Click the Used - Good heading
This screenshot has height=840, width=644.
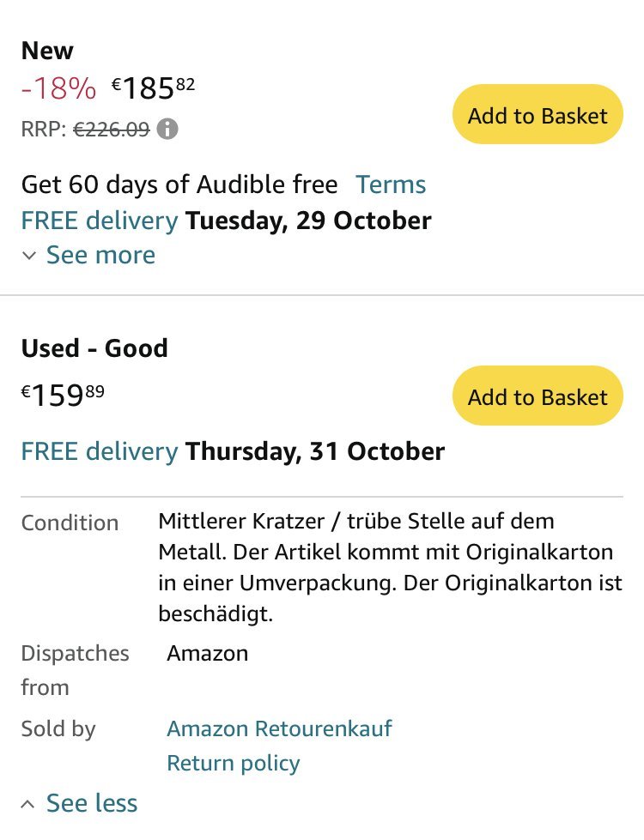coord(94,348)
